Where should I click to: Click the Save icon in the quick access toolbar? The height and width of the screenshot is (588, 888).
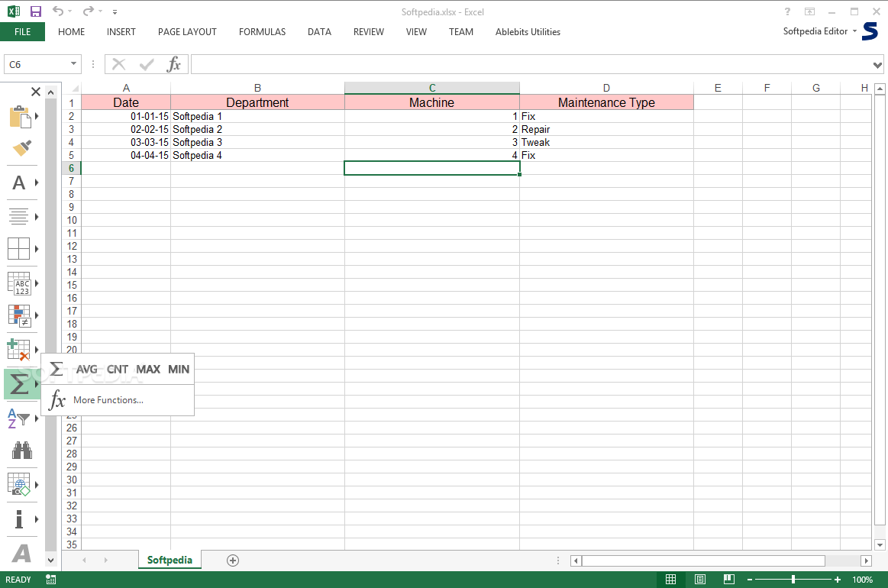click(x=36, y=11)
